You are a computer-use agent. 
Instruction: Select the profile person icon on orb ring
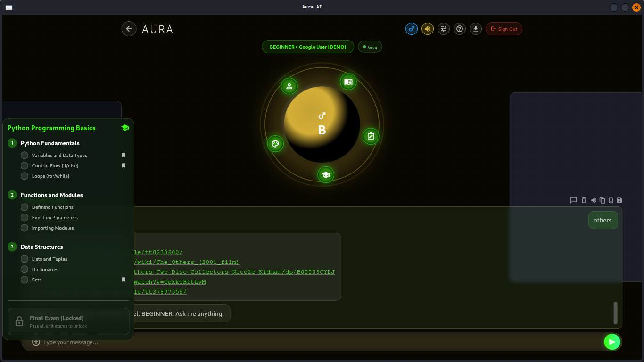289,86
